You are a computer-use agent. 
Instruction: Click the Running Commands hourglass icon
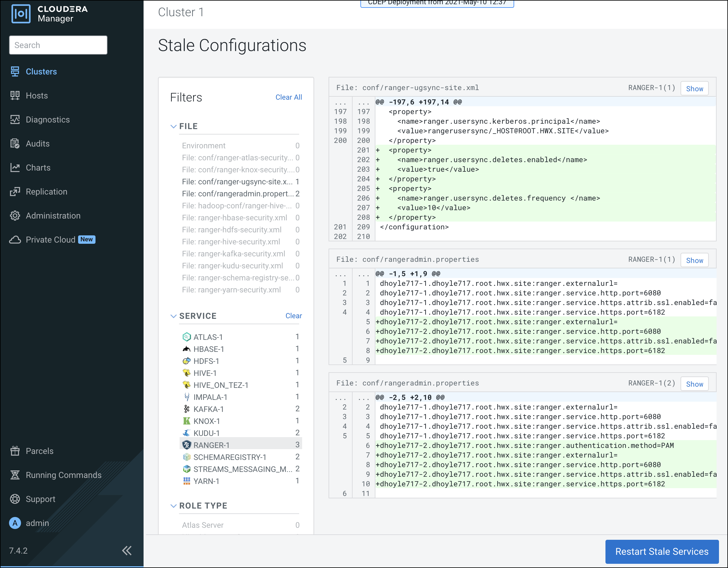pyautogui.click(x=15, y=475)
